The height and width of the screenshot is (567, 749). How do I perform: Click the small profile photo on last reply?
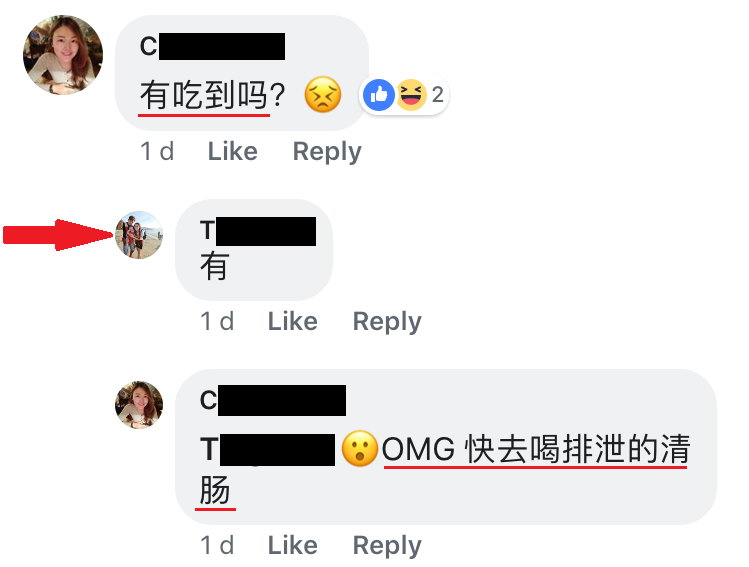(139, 405)
